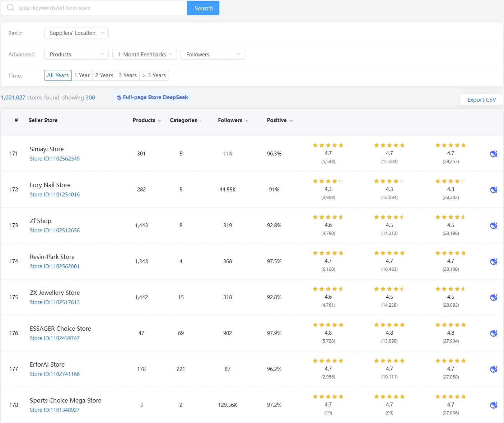504x423 pixels.
Task: Open Suppliers' Location dropdown
Action: [76, 33]
